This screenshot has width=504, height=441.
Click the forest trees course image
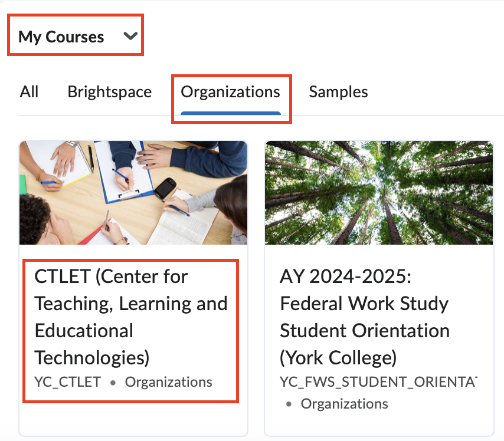coord(378,192)
